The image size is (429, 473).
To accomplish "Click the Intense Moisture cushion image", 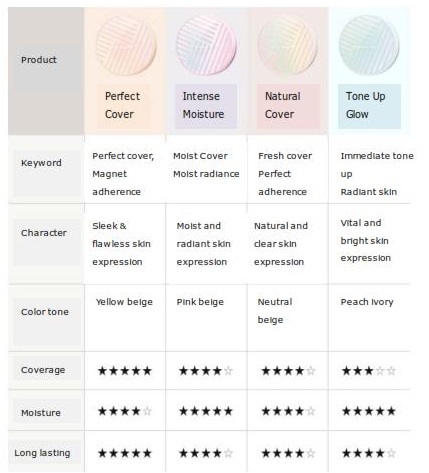I will [x=206, y=45].
